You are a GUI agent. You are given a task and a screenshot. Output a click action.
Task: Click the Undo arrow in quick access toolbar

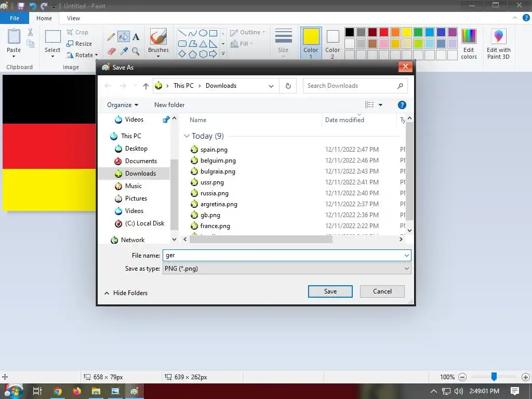33,6
